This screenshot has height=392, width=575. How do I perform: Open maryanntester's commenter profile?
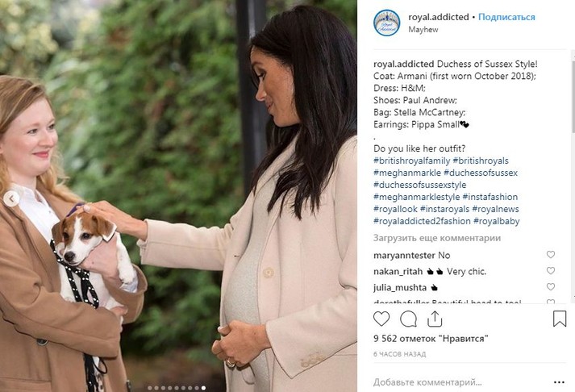(x=404, y=255)
